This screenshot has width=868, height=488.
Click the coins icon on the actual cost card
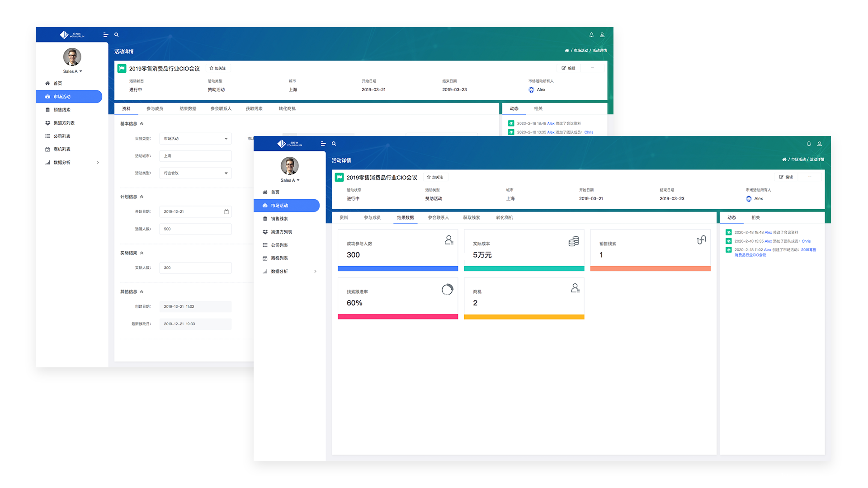(x=574, y=241)
